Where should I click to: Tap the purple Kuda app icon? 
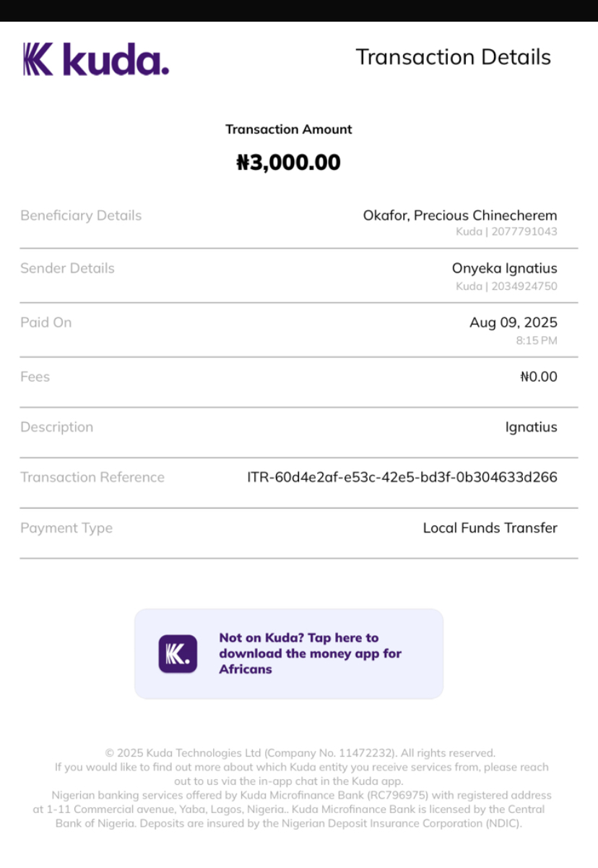[x=178, y=654]
